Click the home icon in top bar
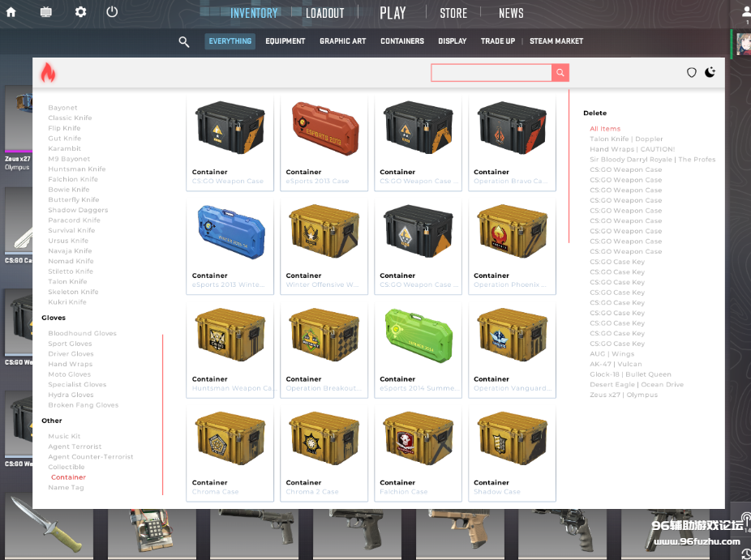Viewport: 751px width, 560px height. (11, 12)
